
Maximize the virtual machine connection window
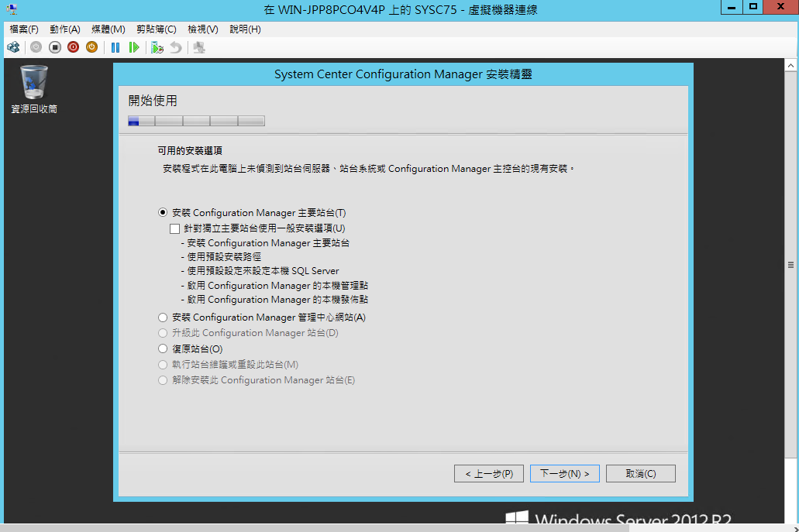coord(753,7)
